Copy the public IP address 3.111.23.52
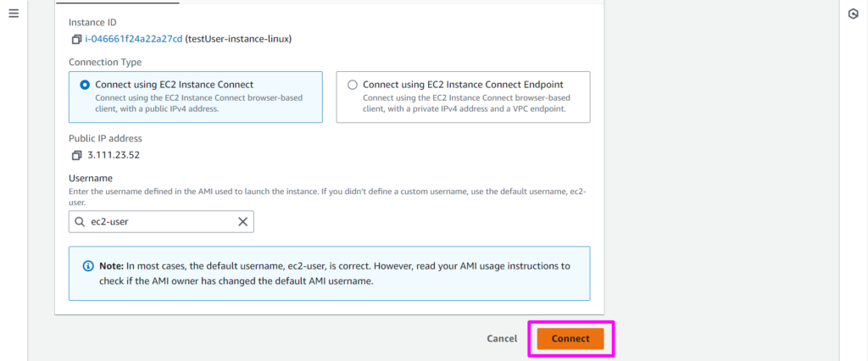Screen dimensions: 868x361 [76, 155]
